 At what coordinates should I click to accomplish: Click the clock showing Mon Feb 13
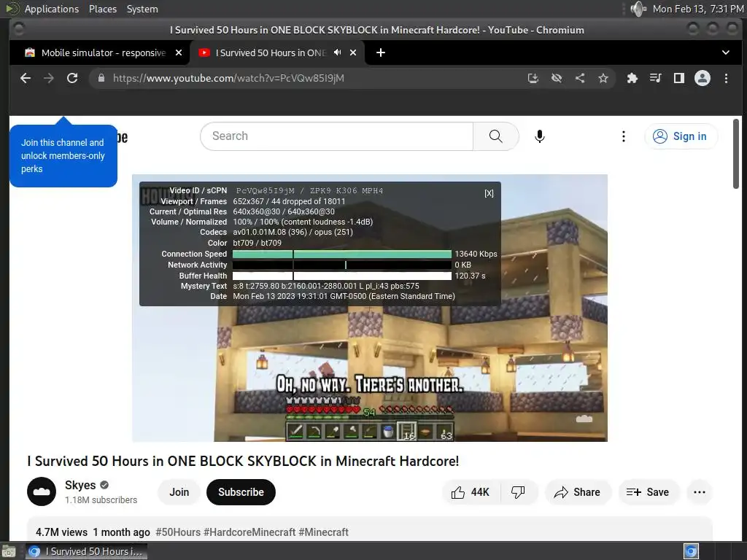pyautogui.click(x=697, y=9)
